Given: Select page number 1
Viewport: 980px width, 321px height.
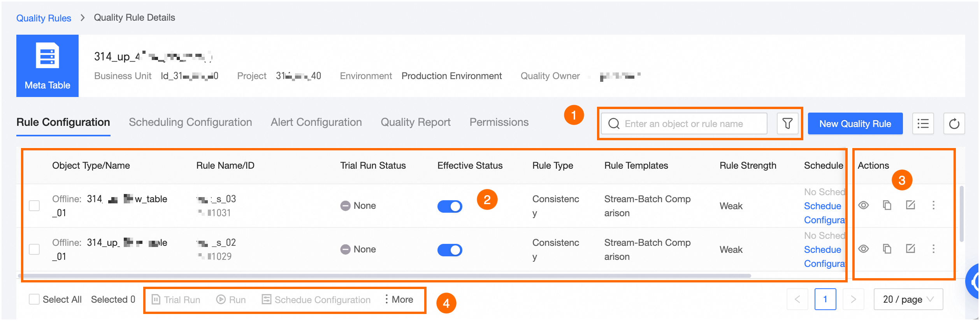Looking at the screenshot, I should (825, 299).
